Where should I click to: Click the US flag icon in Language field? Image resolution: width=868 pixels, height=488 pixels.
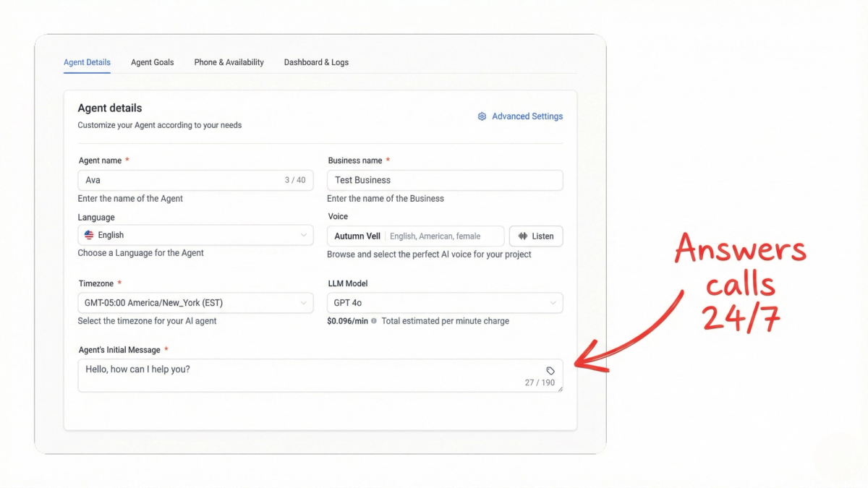click(x=89, y=235)
